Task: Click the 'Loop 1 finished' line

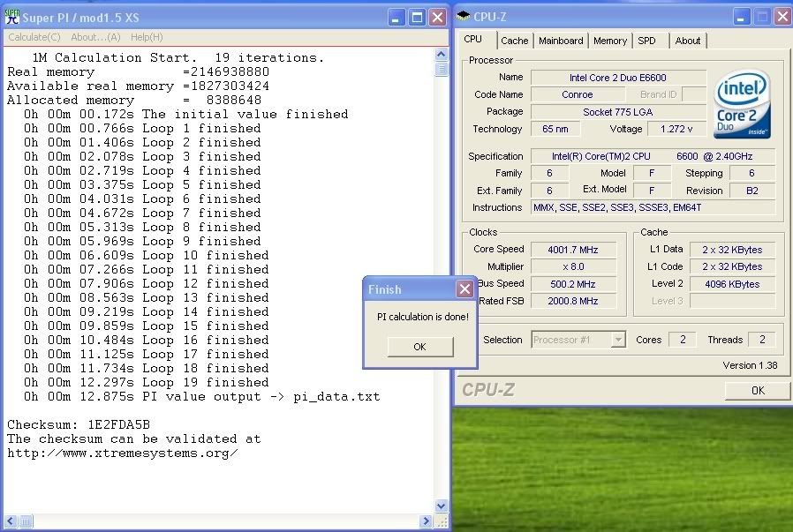Action: 142,128
